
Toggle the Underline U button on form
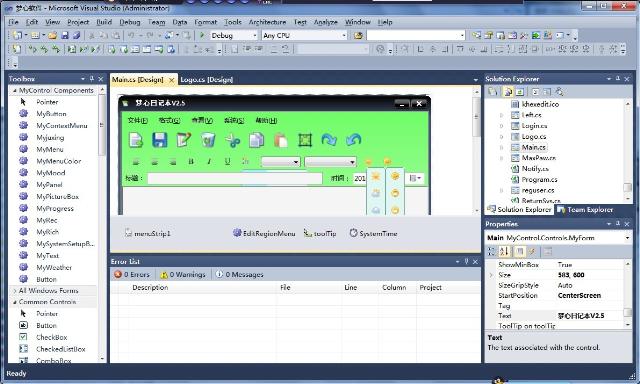[x=227, y=162]
